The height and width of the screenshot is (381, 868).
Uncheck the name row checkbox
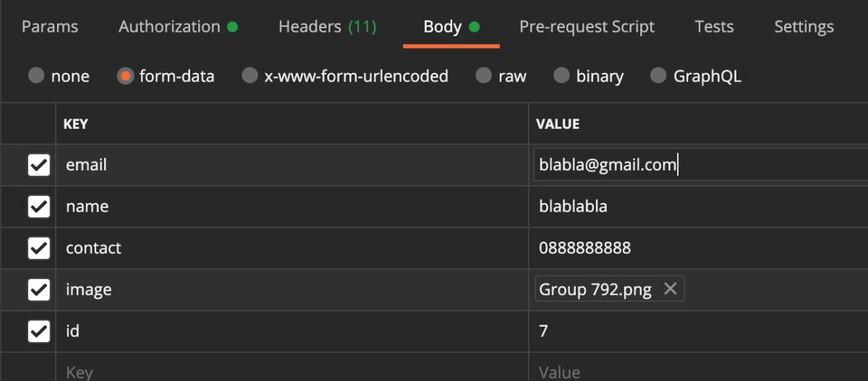pyautogui.click(x=38, y=207)
